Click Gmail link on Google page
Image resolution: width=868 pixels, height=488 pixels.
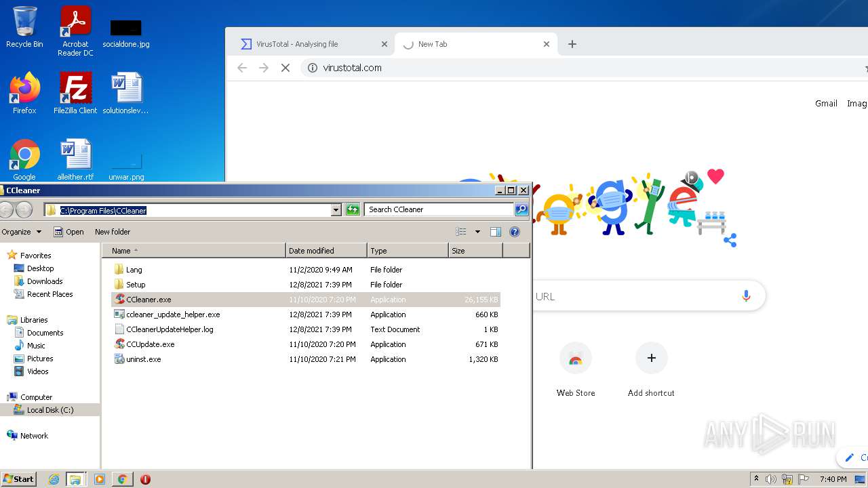pos(826,103)
